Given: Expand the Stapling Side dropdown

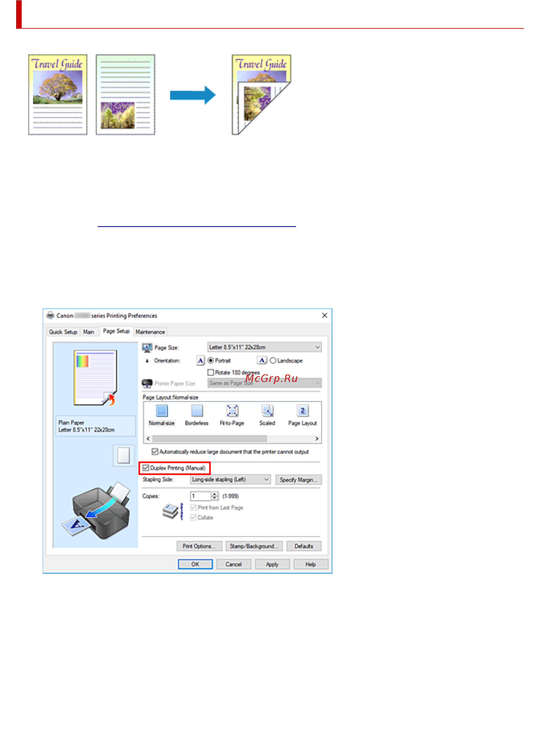Looking at the screenshot, I should click(x=230, y=479).
